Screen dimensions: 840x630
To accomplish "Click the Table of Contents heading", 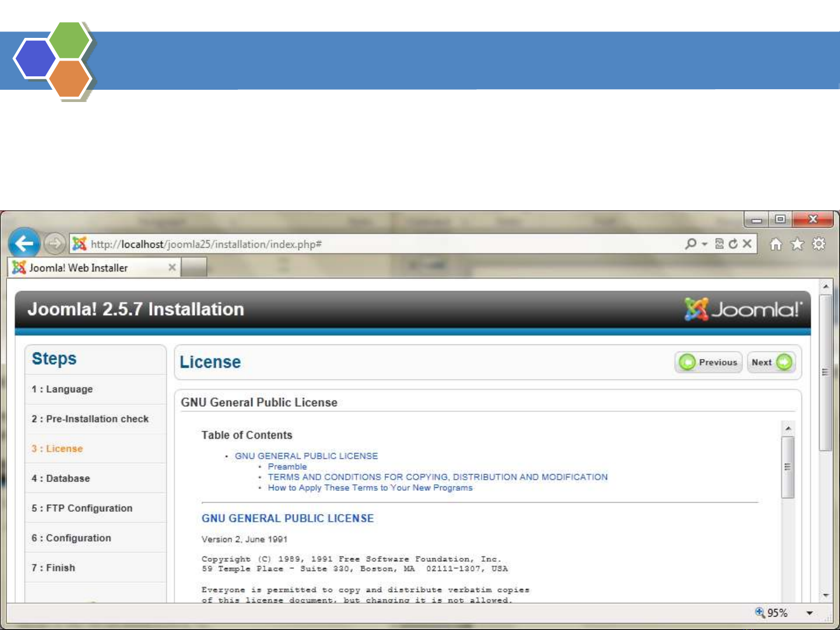I will pyautogui.click(x=247, y=435).
